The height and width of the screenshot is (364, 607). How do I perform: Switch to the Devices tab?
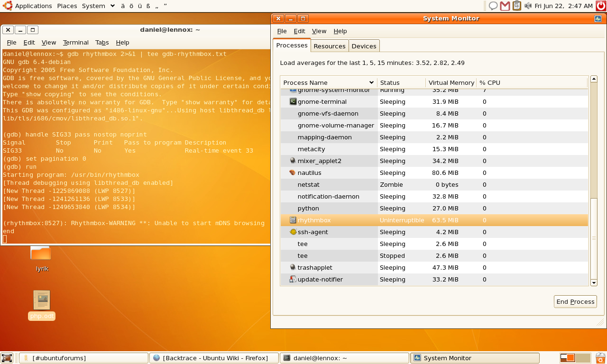(x=364, y=46)
